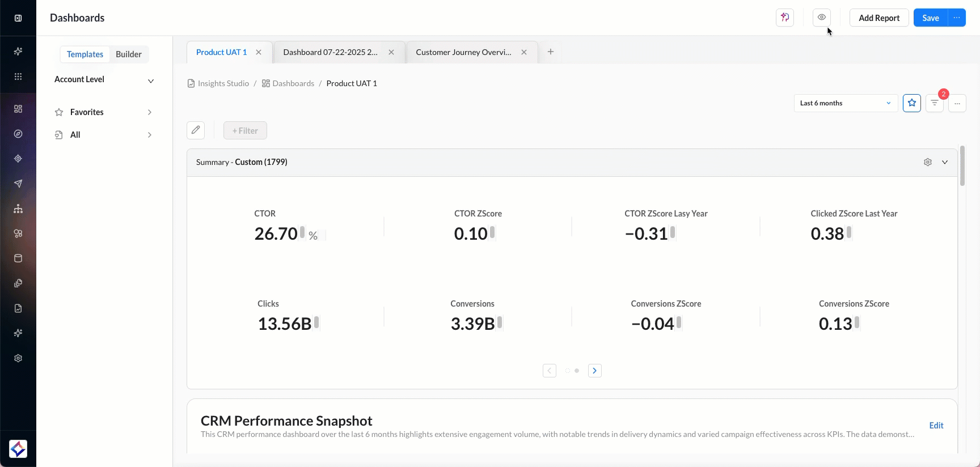This screenshot has width=980, height=467.
Task: Open the hierarchy tree icon in sidebar
Action: pos(18,209)
